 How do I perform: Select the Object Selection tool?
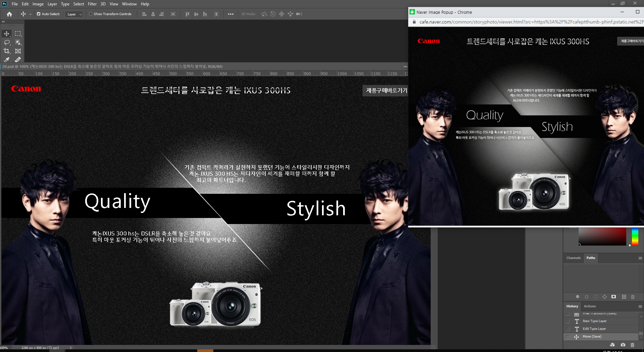point(18,42)
